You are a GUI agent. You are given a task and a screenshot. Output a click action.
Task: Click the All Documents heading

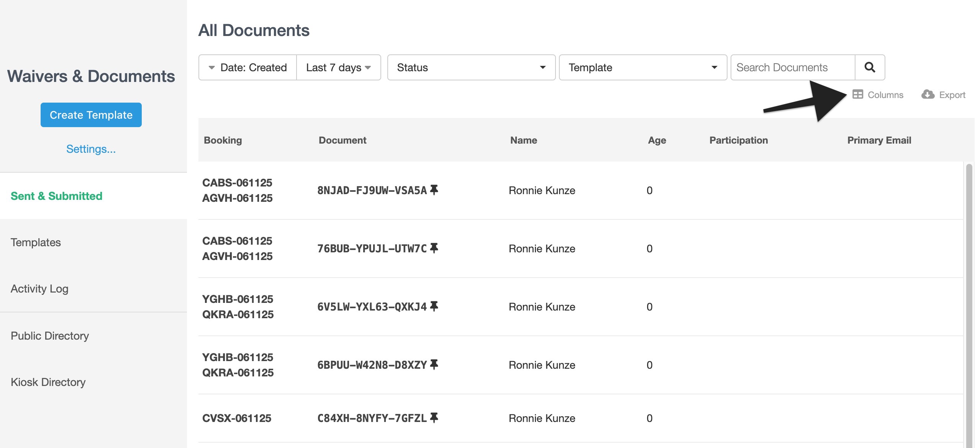[254, 30]
